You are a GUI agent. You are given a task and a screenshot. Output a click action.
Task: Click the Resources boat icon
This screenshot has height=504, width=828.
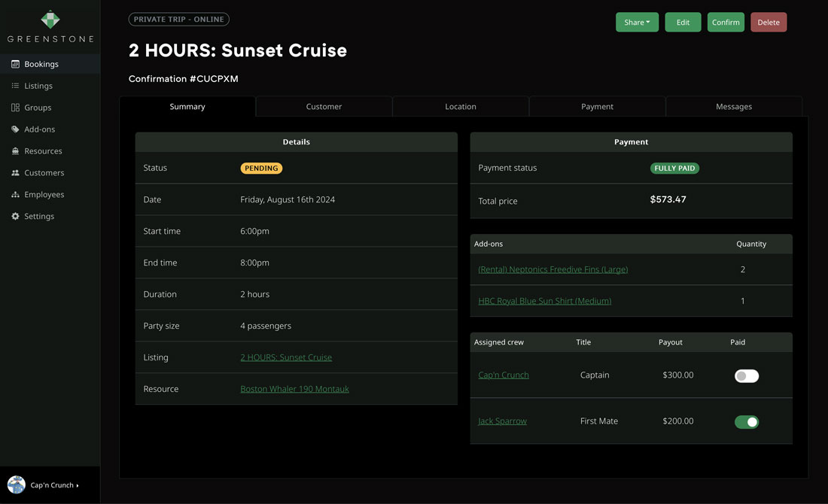[16, 151]
